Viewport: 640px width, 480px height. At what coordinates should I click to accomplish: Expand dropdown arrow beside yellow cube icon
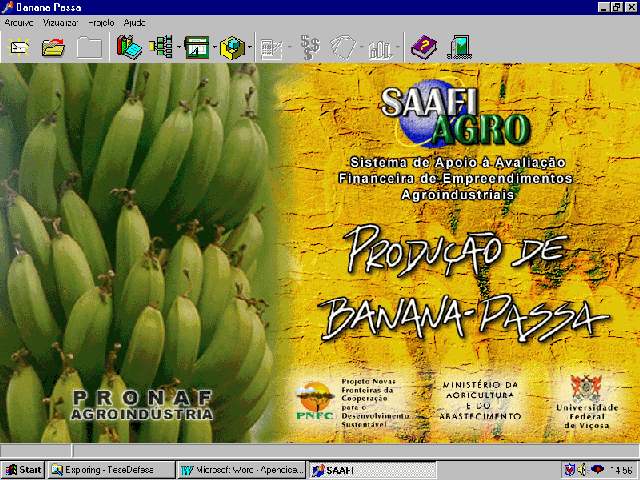(x=250, y=47)
